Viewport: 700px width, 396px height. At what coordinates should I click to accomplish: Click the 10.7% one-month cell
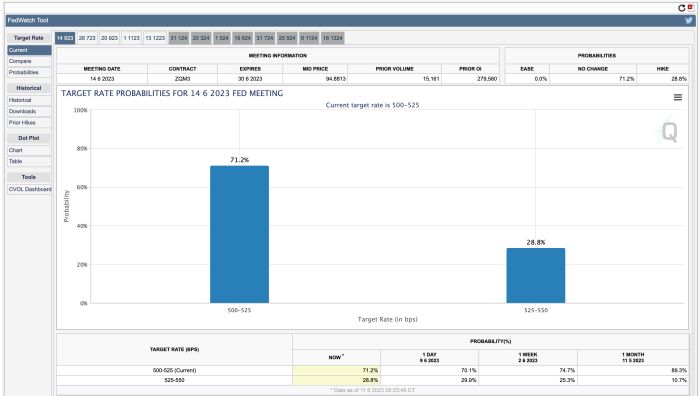tap(633, 380)
